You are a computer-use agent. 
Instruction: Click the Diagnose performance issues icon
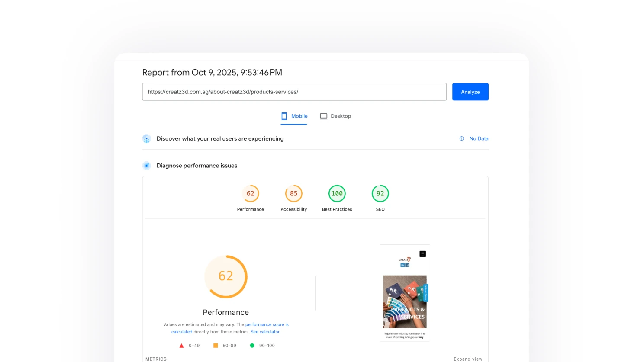click(x=147, y=166)
